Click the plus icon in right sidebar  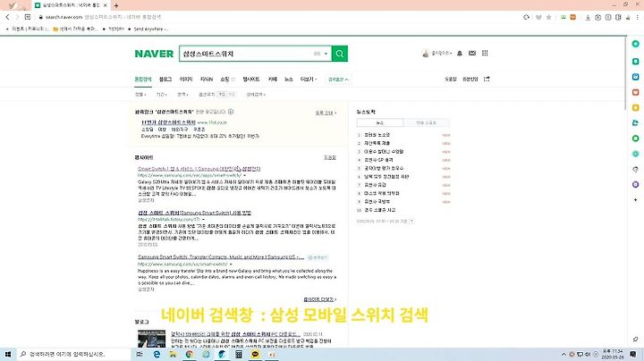635,200
